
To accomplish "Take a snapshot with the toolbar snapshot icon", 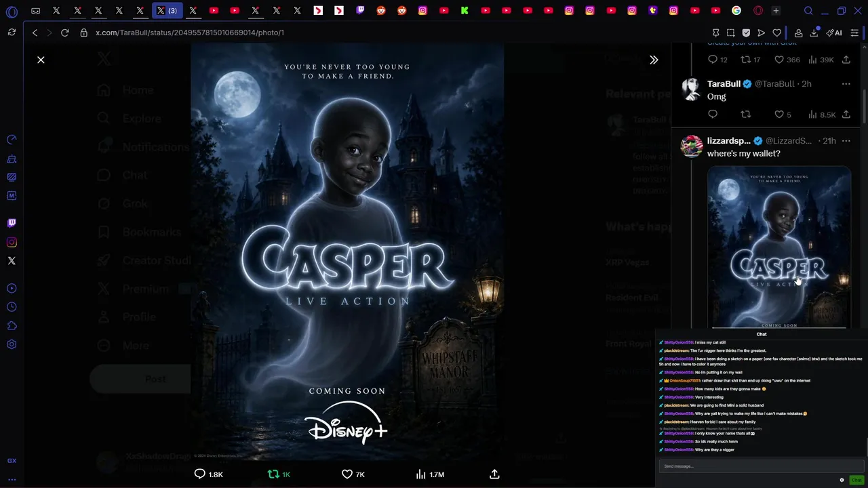I will (730, 33).
